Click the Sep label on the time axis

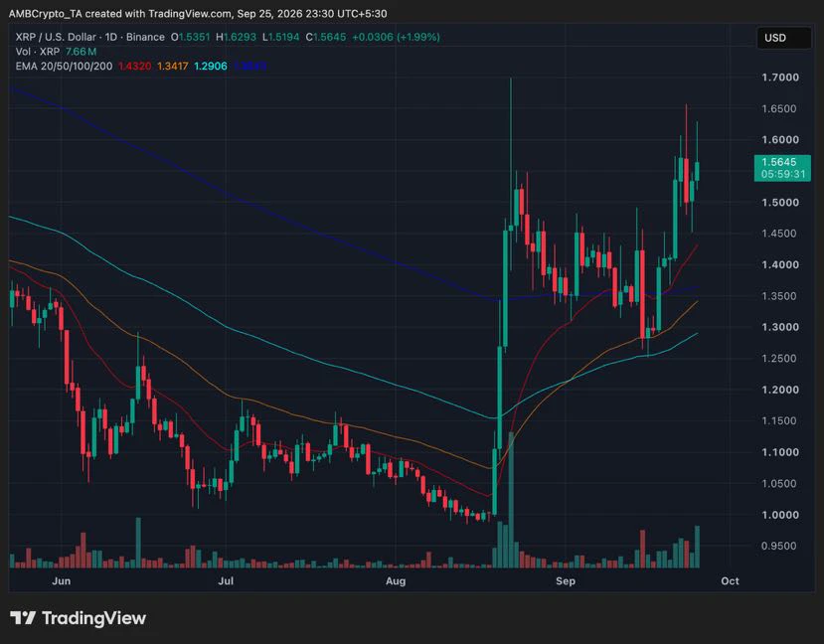click(566, 581)
